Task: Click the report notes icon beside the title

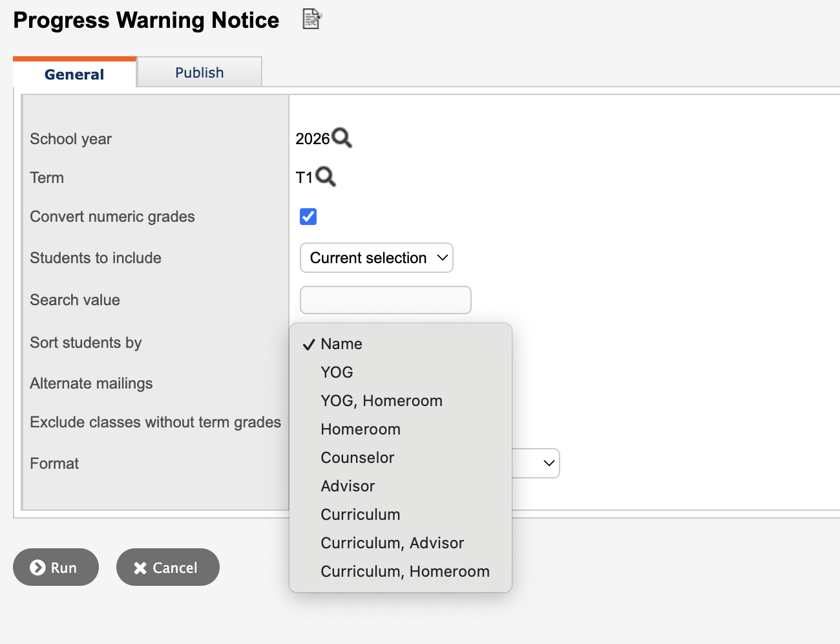Action: (312, 19)
